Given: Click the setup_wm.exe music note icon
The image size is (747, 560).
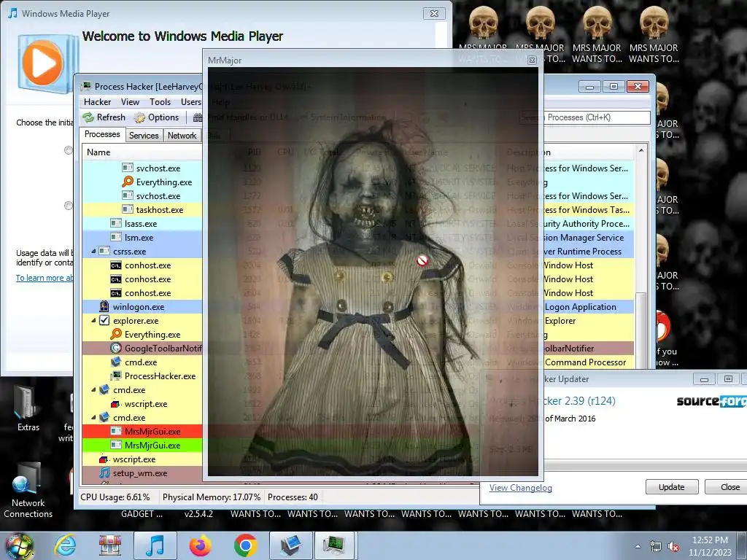Looking at the screenshot, I should [x=104, y=472].
